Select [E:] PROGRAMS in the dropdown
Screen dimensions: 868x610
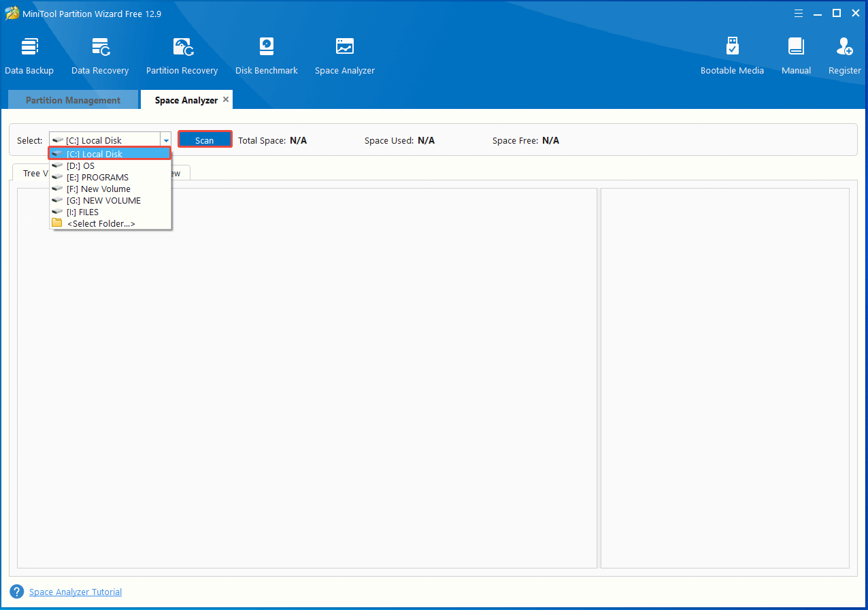coord(110,177)
